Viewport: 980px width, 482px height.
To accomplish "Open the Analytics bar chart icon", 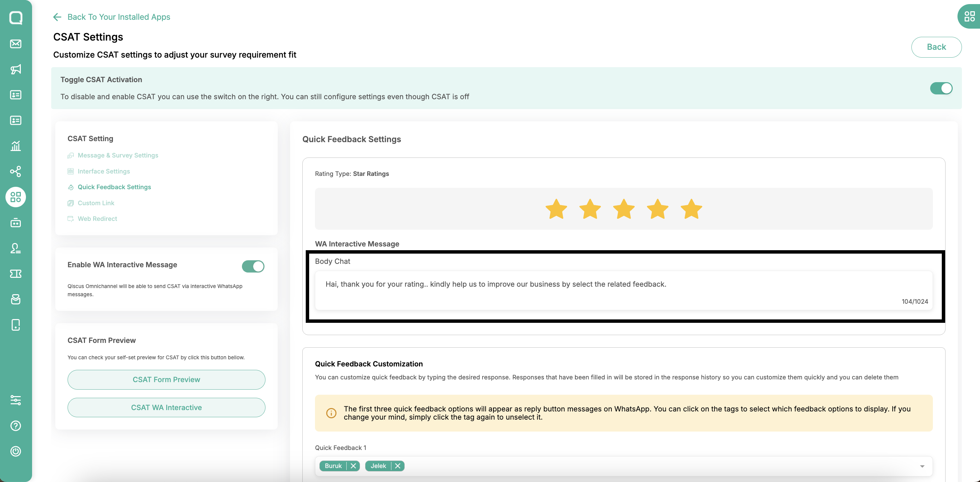I will pos(16,146).
